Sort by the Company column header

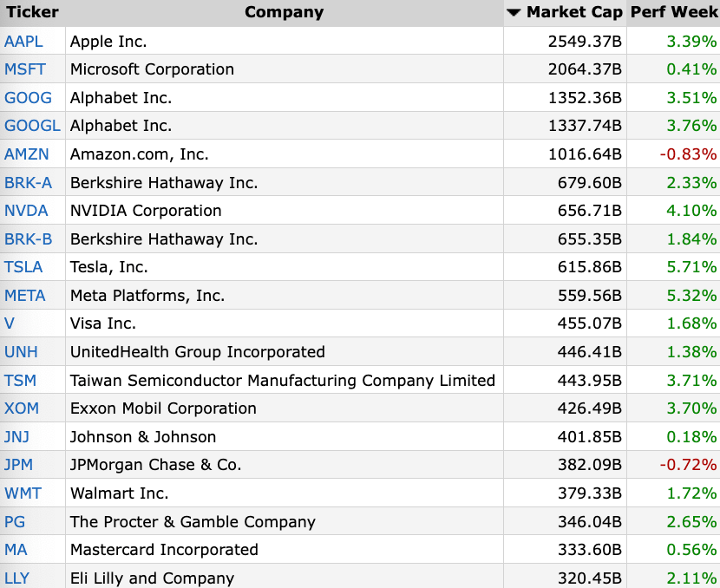[285, 12]
